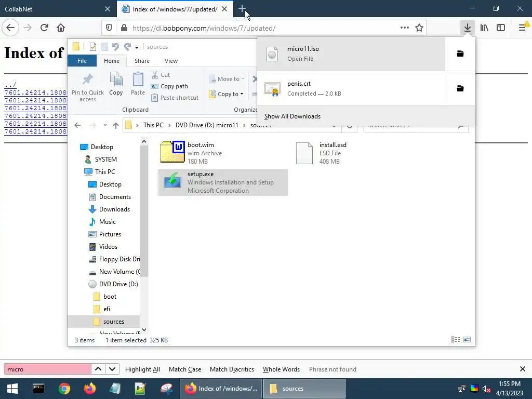Click the find bar text field

[x=47, y=369]
